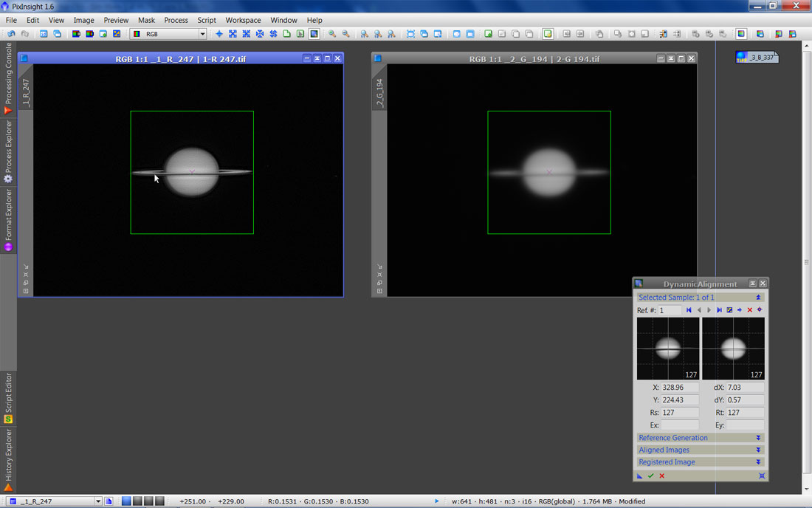Open the 3_B_337 image icon
Viewport: 812px width, 508px height.
tap(757, 57)
